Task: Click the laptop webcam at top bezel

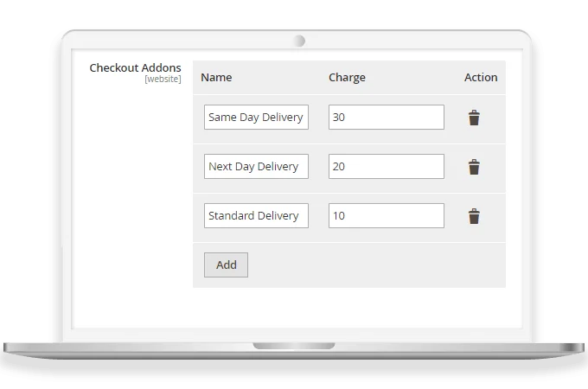Action: tap(299, 41)
